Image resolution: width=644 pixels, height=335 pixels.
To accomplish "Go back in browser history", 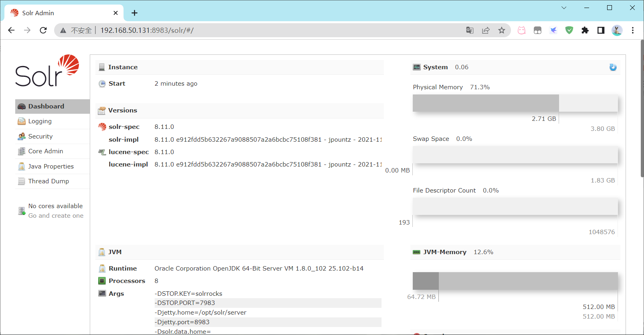I will [11, 30].
